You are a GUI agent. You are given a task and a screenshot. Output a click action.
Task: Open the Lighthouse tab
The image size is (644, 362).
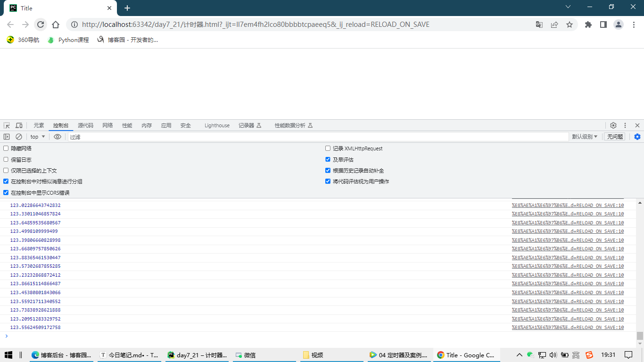[x=217, y=125]
